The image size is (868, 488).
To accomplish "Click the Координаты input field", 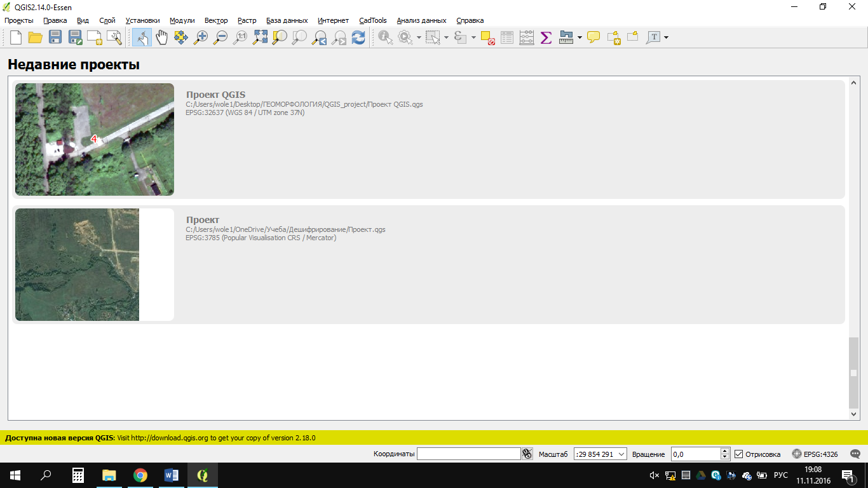I will (x=468, y=454).
